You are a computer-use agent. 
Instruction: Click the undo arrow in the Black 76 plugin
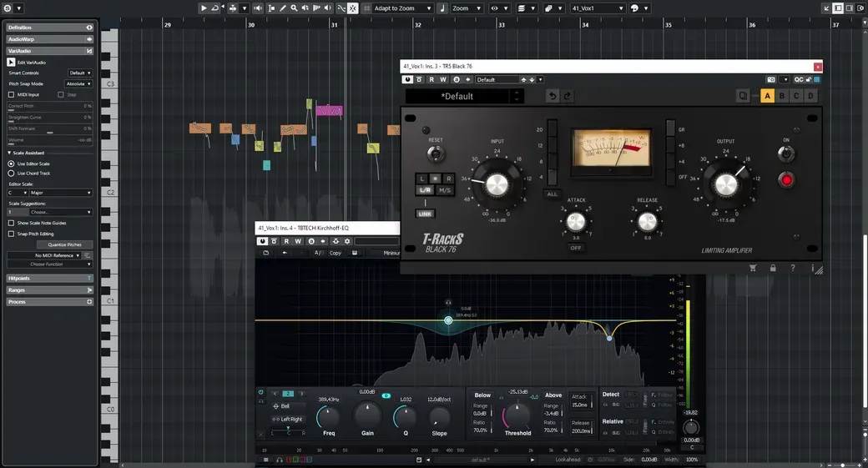(552, 96)
